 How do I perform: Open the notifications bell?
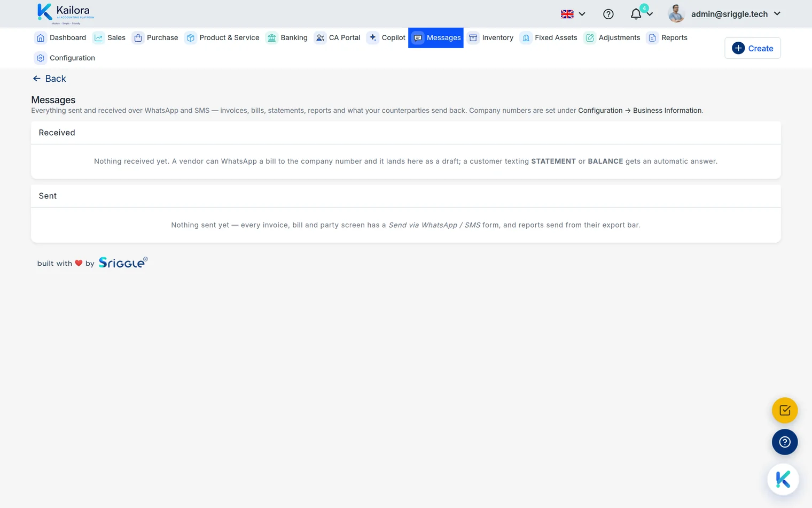(636, 14)
